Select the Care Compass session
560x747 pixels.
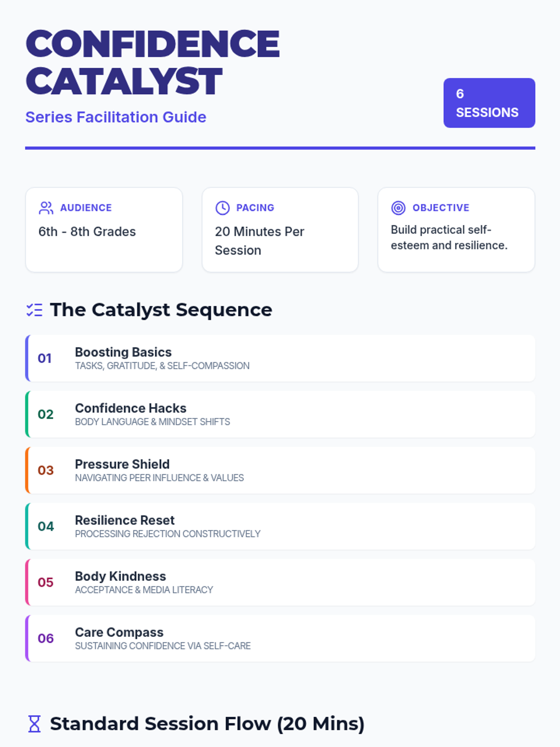pyautogui.click(x=280, y=638)
